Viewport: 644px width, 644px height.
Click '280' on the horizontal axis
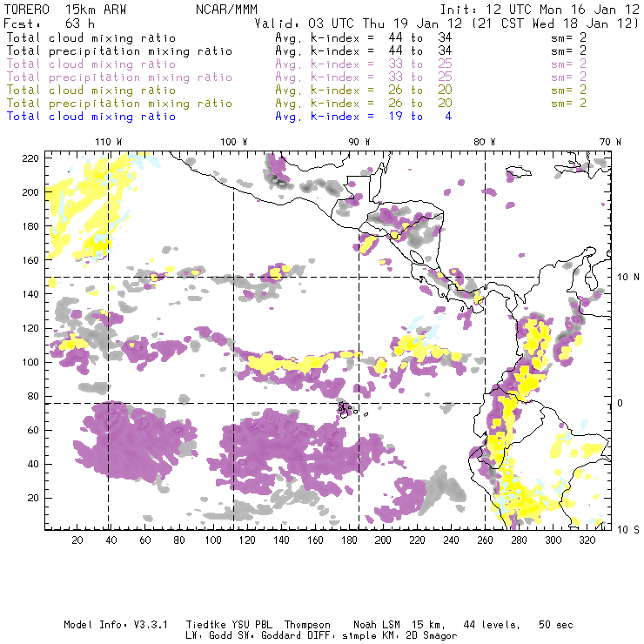[520, 540]
